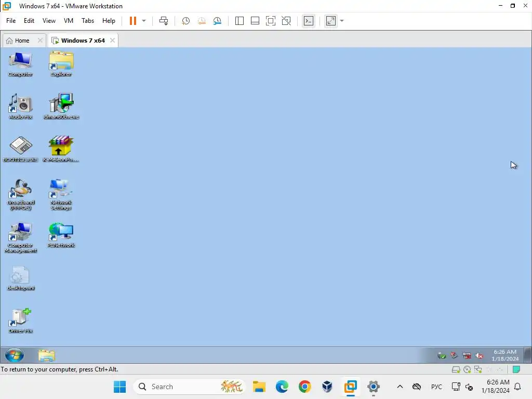This screenshot has width=532, height=399.
Task: Open the Windows 7 Start orb
Action: pyautogui.click(x=14, y=355)
